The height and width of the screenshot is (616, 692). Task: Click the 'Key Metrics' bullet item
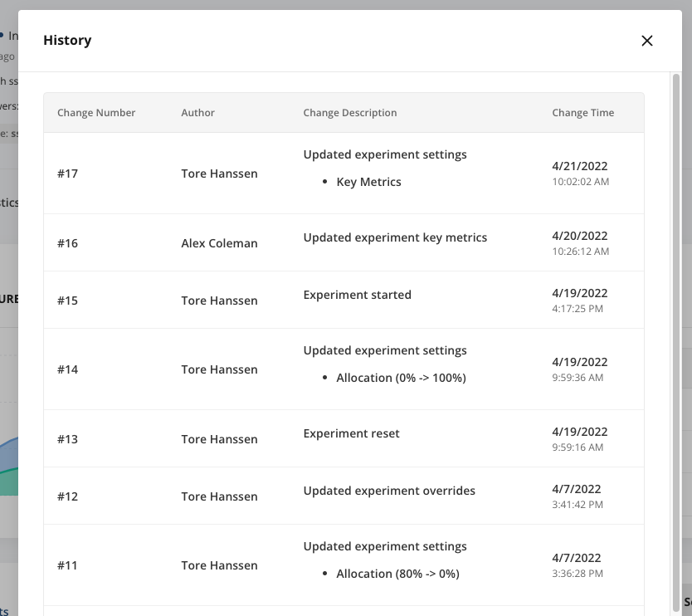coord(368,183)
